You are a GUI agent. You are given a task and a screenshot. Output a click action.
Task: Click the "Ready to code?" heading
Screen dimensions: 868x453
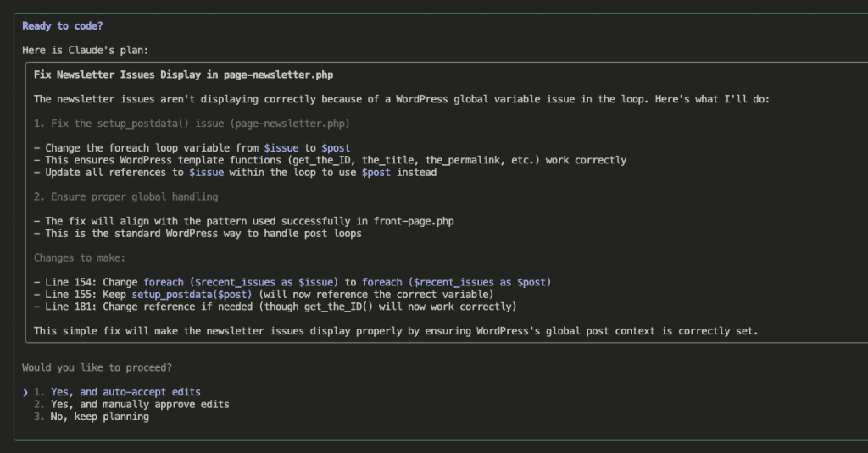tap(63, 26)
